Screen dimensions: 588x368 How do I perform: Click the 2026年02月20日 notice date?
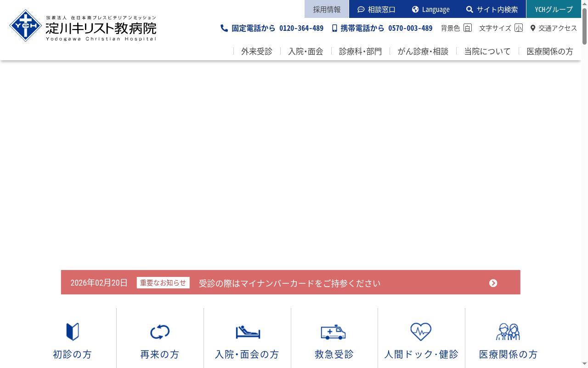click(x=99, y=282)
